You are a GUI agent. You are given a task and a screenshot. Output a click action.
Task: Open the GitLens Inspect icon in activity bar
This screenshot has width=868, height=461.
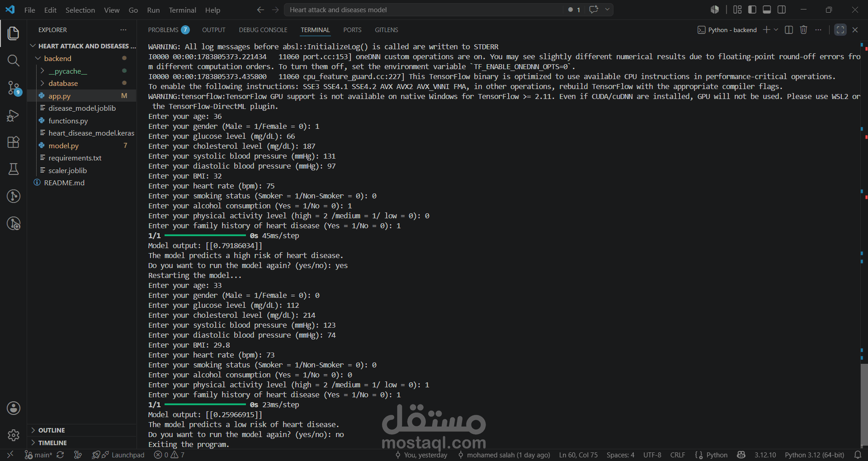(14, 223)
